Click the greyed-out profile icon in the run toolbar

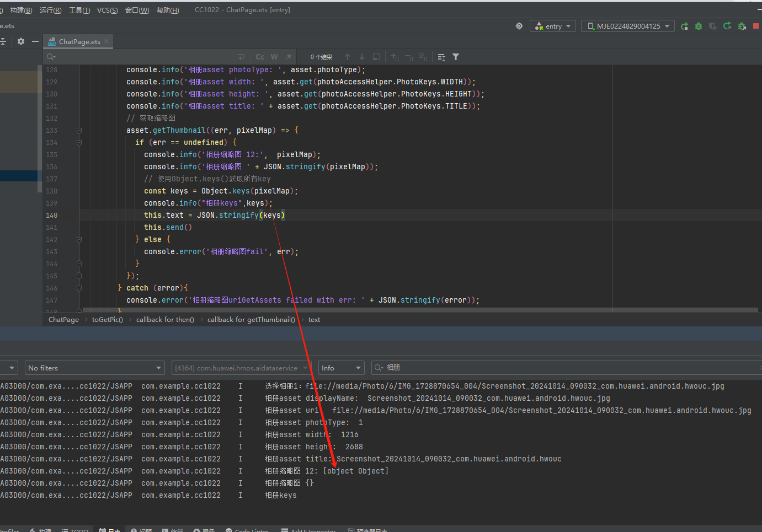point(713,26)
